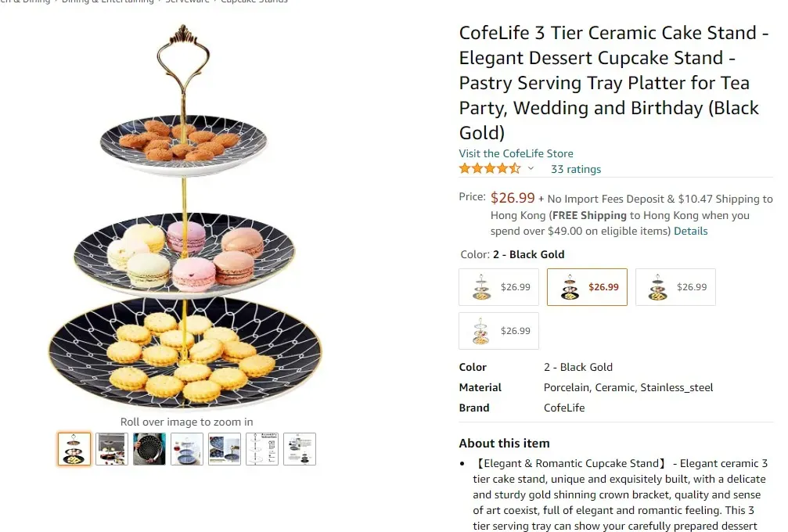
Task: Click the Dining & Entertaining breadcrumb
Action: coord(107,2)
